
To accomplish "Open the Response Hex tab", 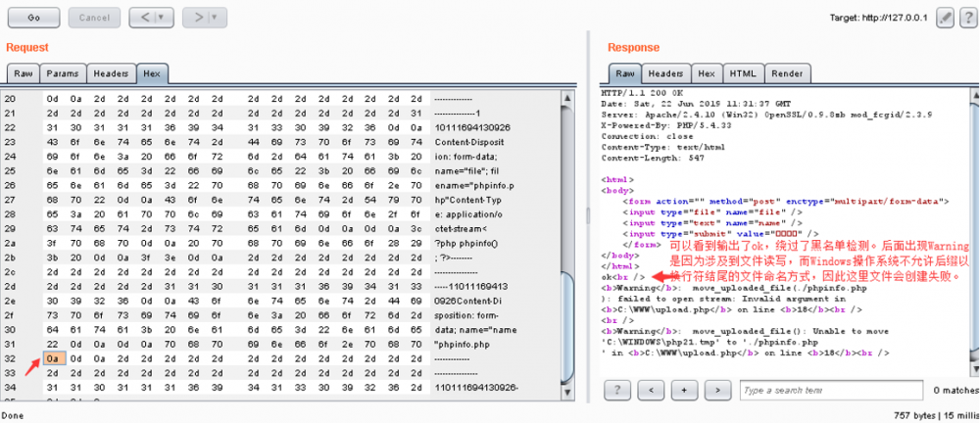I will pyautogui.click(x=707, y=73).
